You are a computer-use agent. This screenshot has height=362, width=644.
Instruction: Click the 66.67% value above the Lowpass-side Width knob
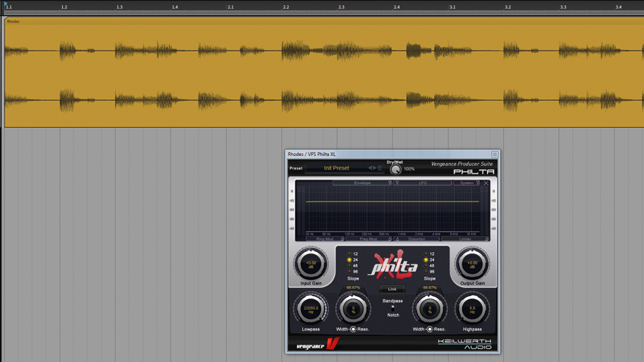(x=353, y=288)
